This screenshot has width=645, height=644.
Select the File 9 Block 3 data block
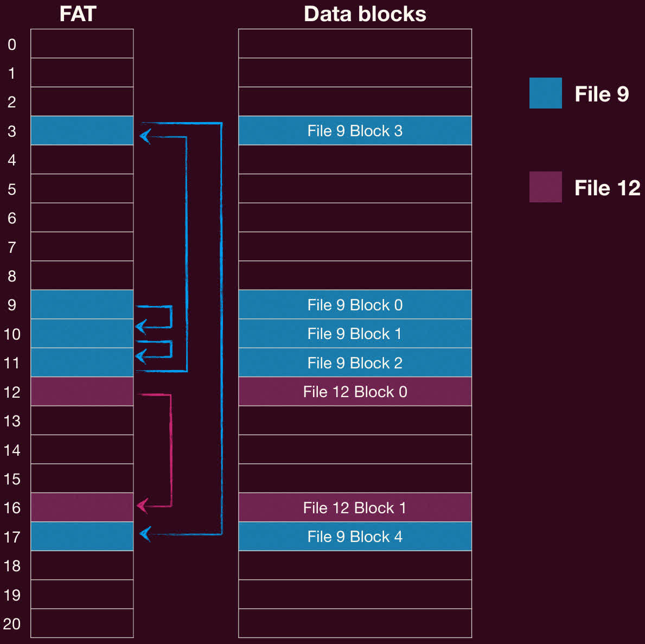[x=355, y=131]
